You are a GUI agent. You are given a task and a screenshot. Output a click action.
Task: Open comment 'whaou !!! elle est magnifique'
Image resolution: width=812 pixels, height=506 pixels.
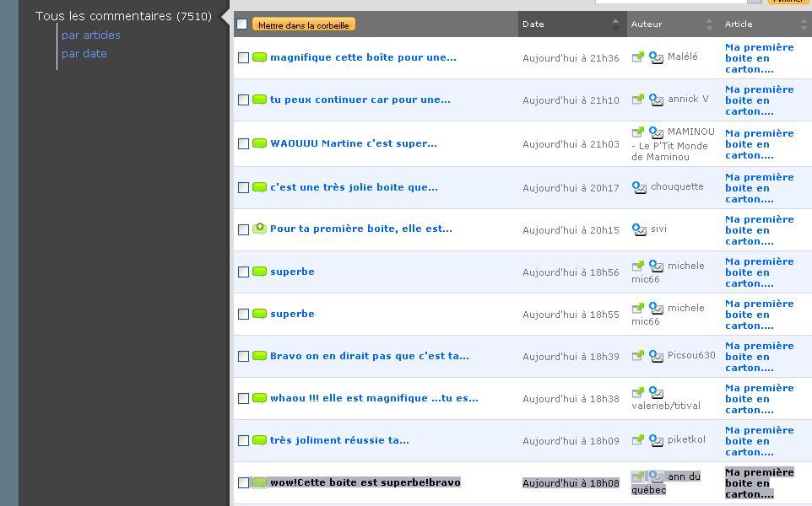374,398
